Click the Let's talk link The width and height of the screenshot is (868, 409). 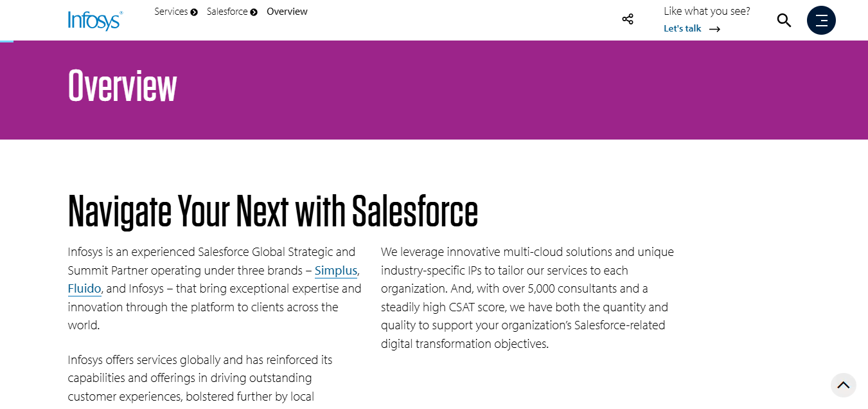point(682,28)
